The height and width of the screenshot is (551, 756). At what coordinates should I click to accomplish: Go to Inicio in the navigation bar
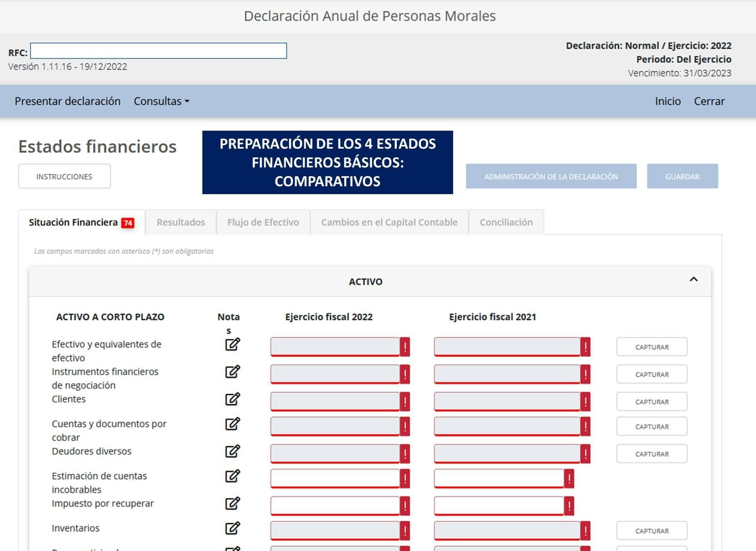(668, 101)
